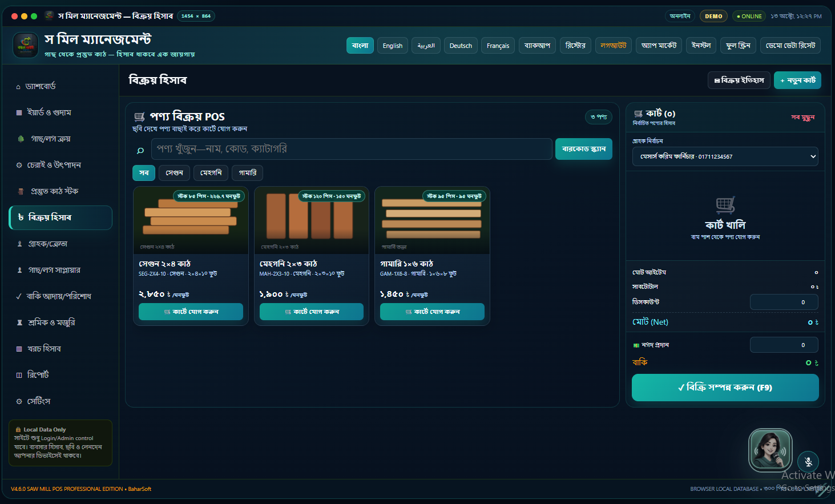Viewport: 835px width, 504px height.
Task: Filter products by সেগুন category
Action: [x=174, y=173]
